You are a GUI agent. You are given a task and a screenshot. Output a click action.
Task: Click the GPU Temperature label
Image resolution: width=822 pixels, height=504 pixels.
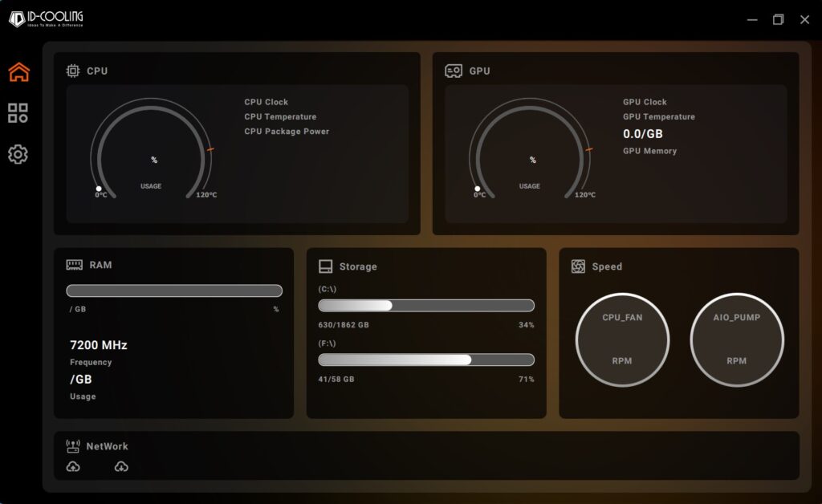point(659,117)
